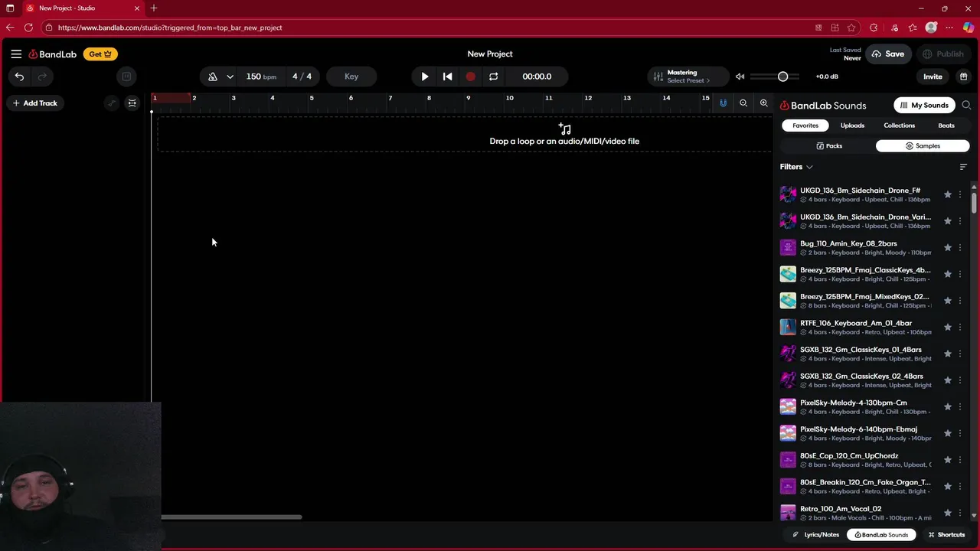
Task: Toggle cycle loop mode
Action: pos(494,77)
